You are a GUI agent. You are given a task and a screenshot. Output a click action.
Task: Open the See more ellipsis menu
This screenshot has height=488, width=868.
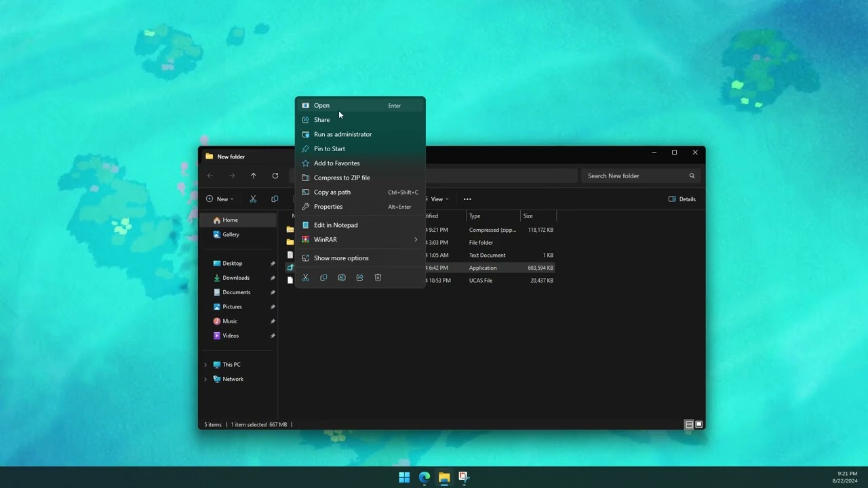[x=467, y=199]
